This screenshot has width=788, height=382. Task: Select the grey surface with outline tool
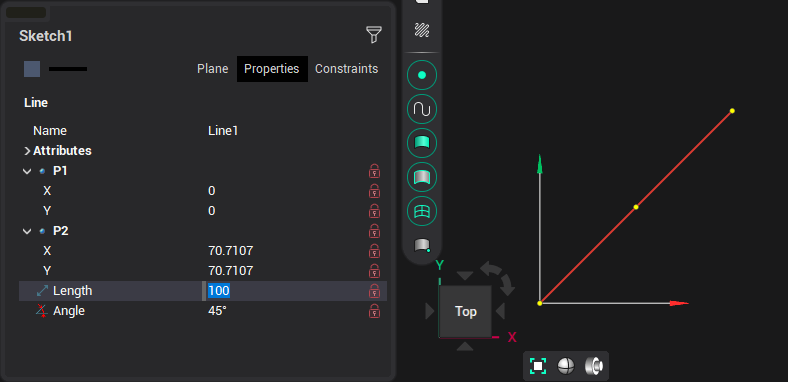click(x=422, y=177)
